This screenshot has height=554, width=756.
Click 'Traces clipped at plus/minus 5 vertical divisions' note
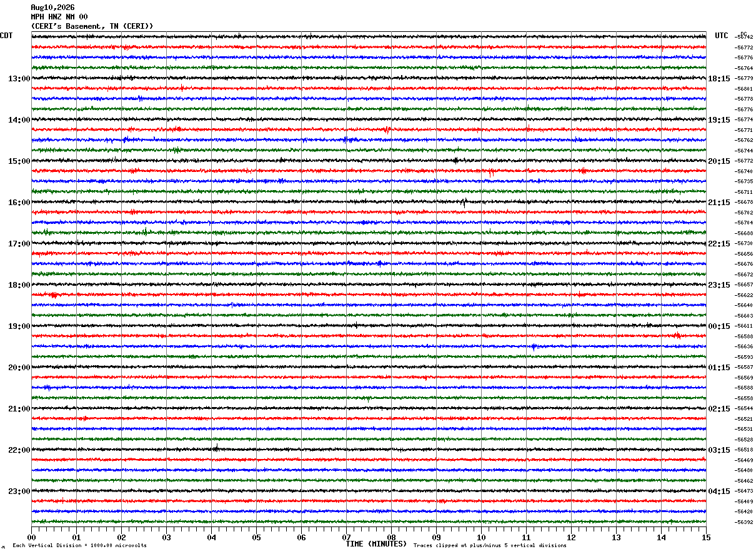point(490,546)
